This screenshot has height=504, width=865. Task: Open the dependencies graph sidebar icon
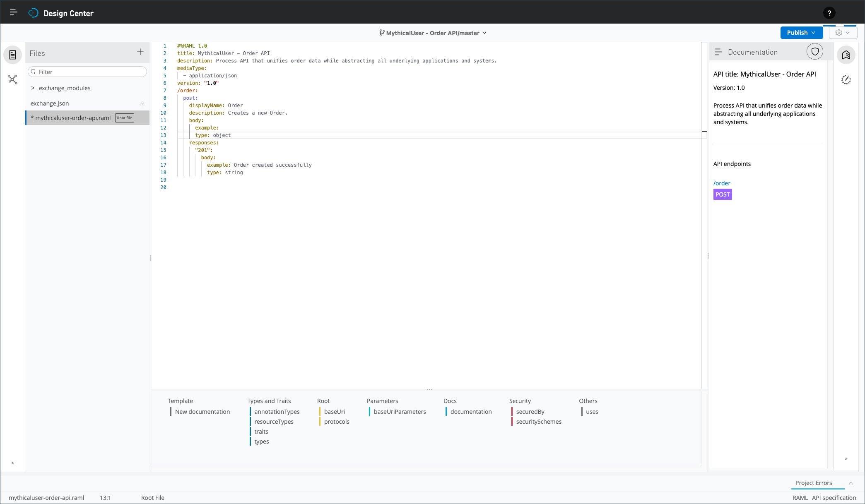coord(13,79)
